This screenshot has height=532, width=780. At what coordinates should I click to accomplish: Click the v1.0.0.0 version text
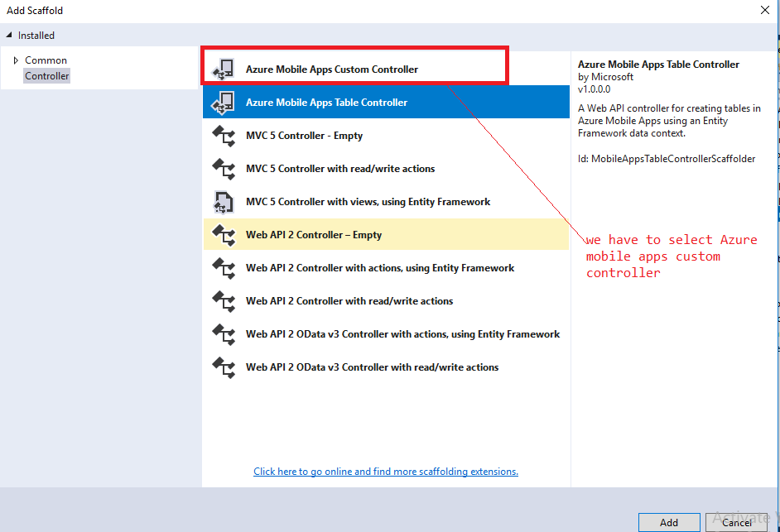click(594, 89)
